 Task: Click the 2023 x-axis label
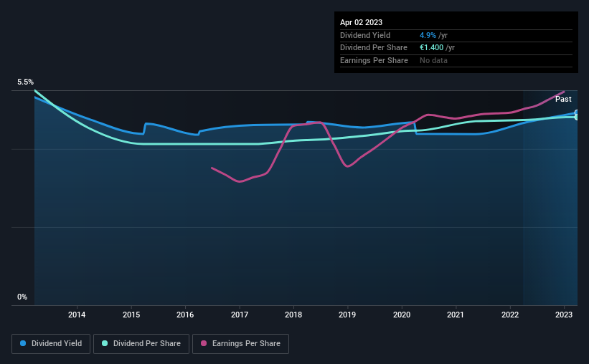pyautogui.click(x=564, y=315)
